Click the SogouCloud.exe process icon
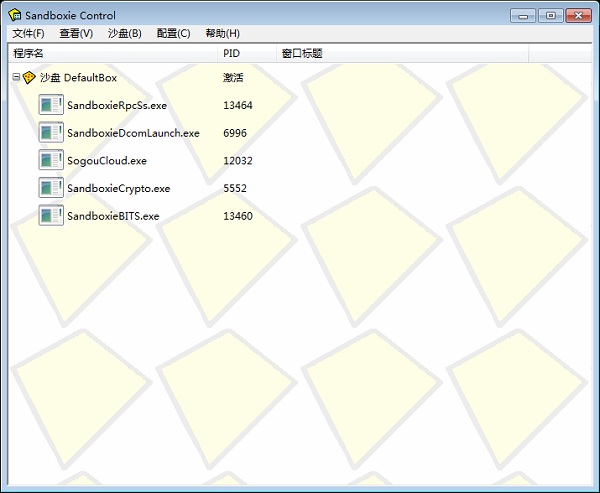The height and width of the screenshot is (493, 600). point(51,160)
